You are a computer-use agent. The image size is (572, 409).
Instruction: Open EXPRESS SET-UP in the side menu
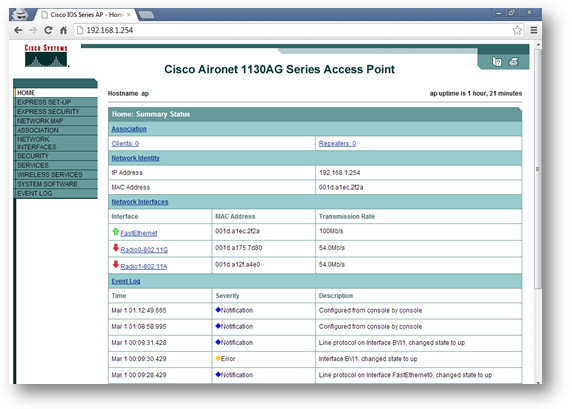click(x=56, y=102)
